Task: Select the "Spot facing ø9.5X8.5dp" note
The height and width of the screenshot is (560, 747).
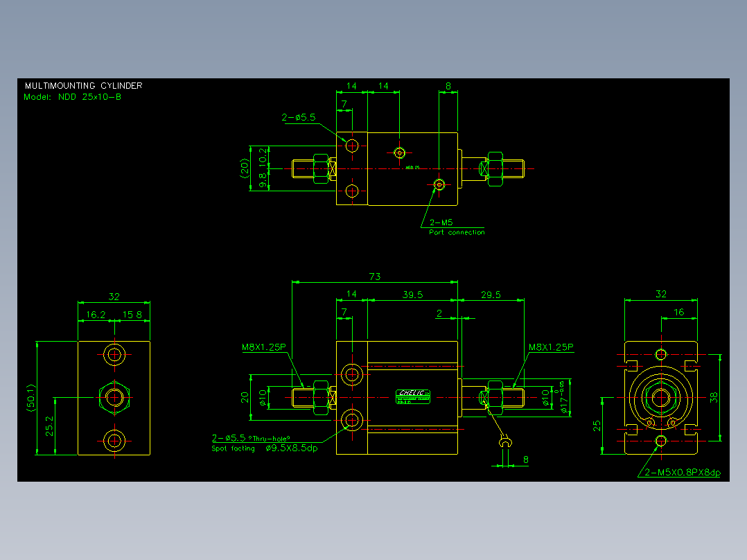Action: [x=265, y=448]
